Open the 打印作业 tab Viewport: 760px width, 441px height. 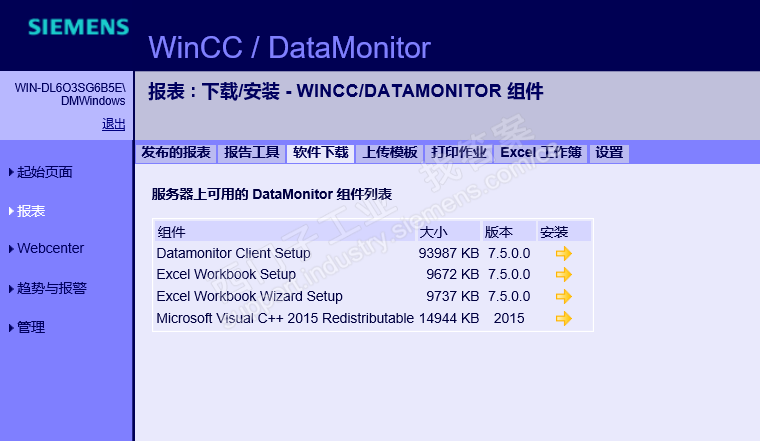[459, 153]
